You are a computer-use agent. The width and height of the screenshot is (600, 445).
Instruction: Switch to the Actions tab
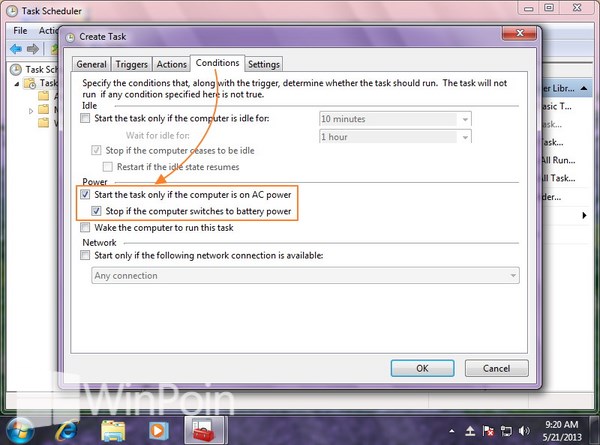tap(171, 64)
